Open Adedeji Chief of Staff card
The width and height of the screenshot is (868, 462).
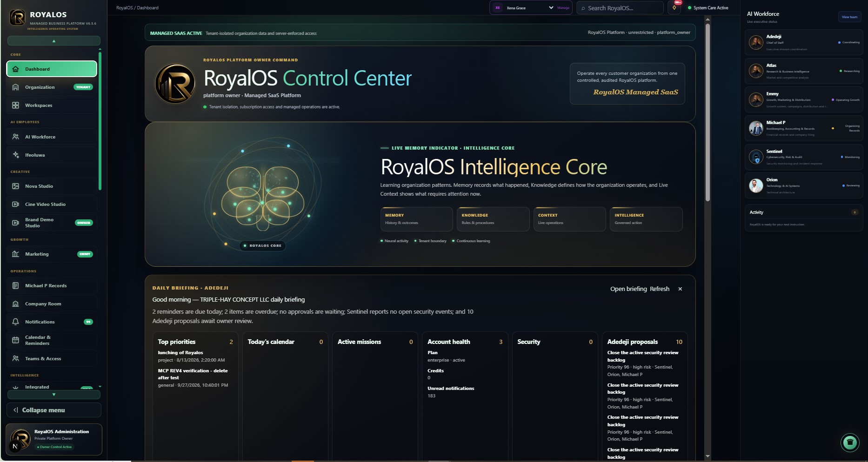click(x=803, y=43)
